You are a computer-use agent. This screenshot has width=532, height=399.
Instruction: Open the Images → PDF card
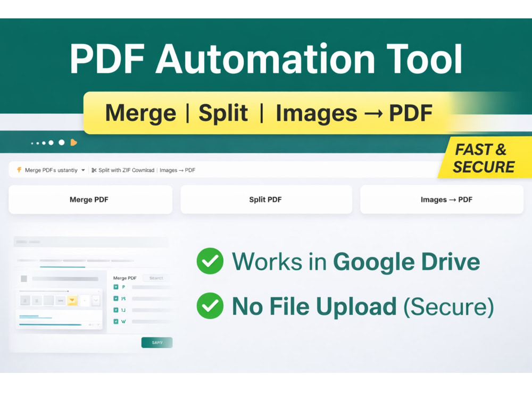442,199
